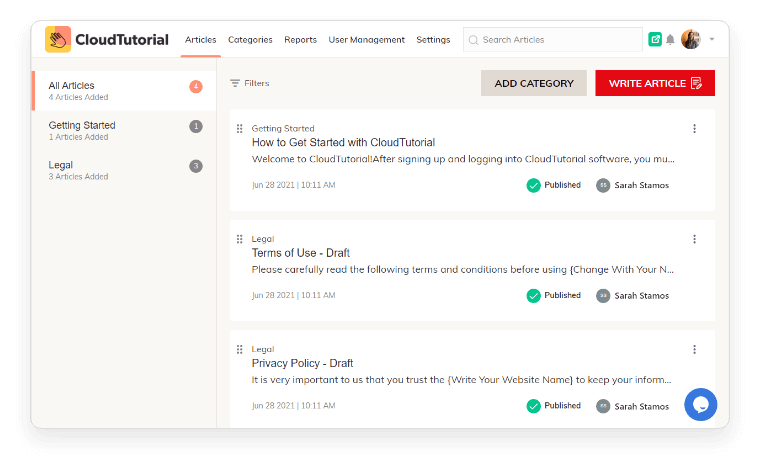Click drag handle beside Privacy Policy
Viewport: 760px width, 469px height.
point(240,349)
